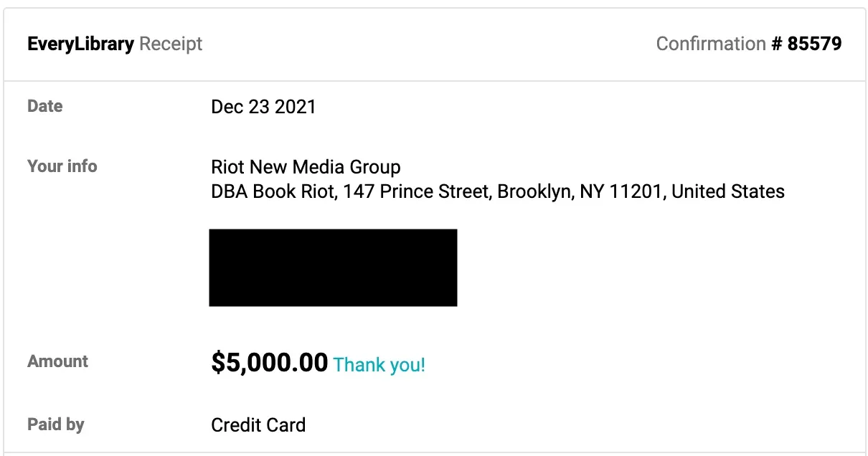868x456 pixels.
Task: Click the EveryLibrary Receipt heading
Action: tap(115, 44)
